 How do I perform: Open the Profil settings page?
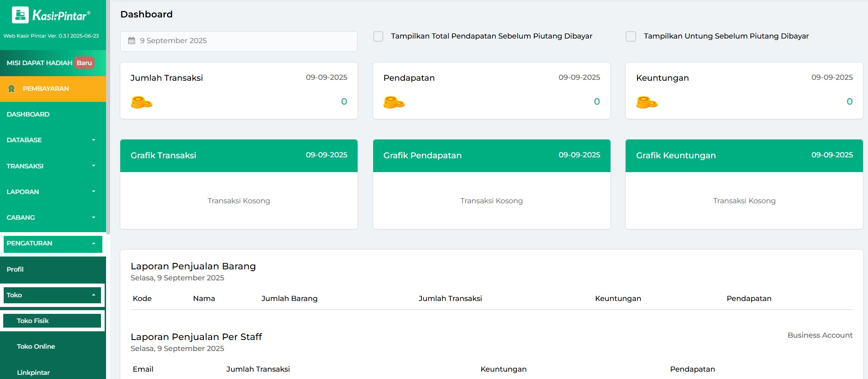(15, 269)
